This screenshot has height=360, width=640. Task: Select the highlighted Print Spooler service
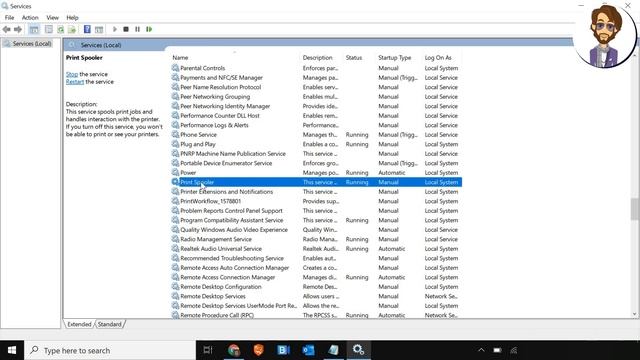coord(316,182)
